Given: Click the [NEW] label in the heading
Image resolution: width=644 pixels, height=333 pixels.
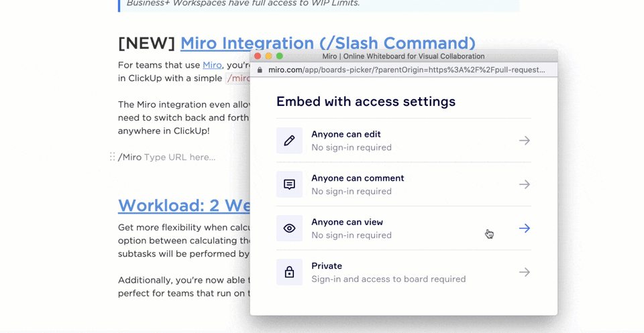Looking at the screenshot, I should point(147,43).
